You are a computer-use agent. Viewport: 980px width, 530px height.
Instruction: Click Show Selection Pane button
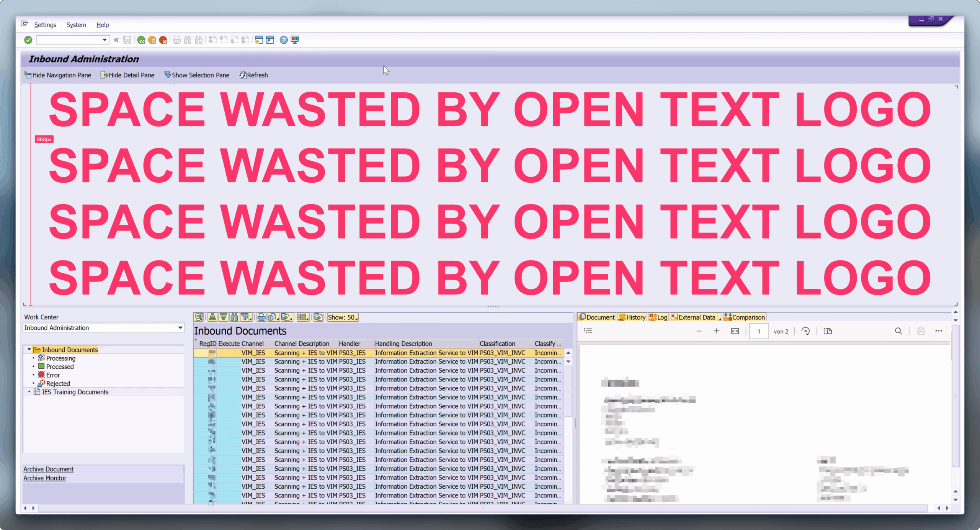pos(197,75)
